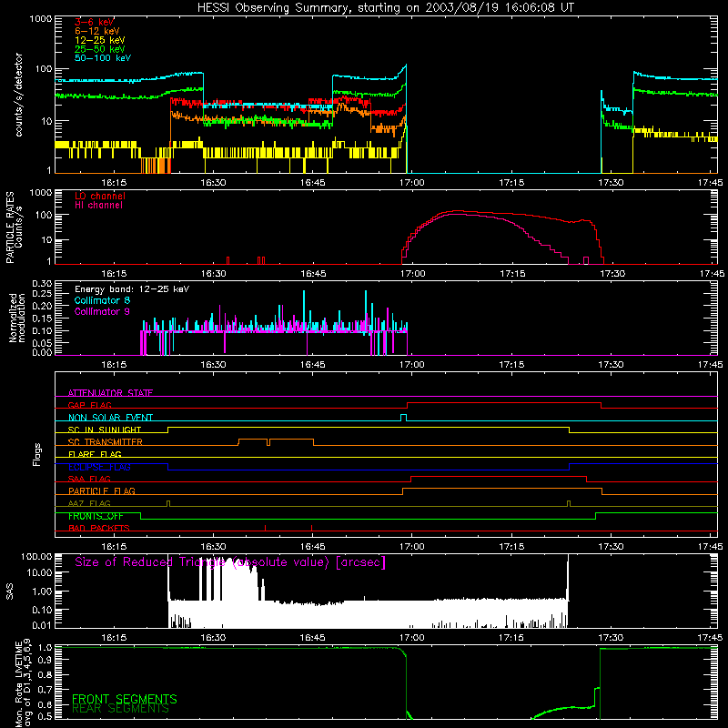Select the Collimator 8 legend label
The image size is (728, 728).
(102, 300)
